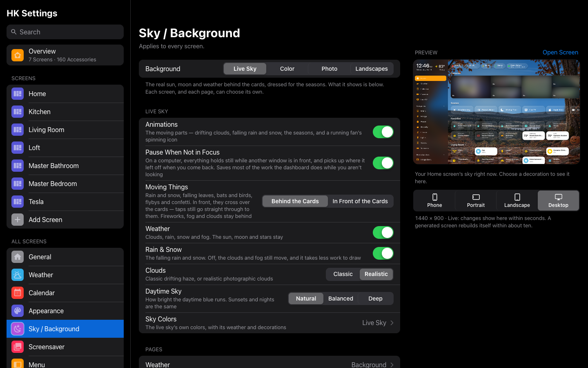Viewport: 588px width, 368px height.
Task: Choose Classic clouds style
Action: click(x=343, y=274)
